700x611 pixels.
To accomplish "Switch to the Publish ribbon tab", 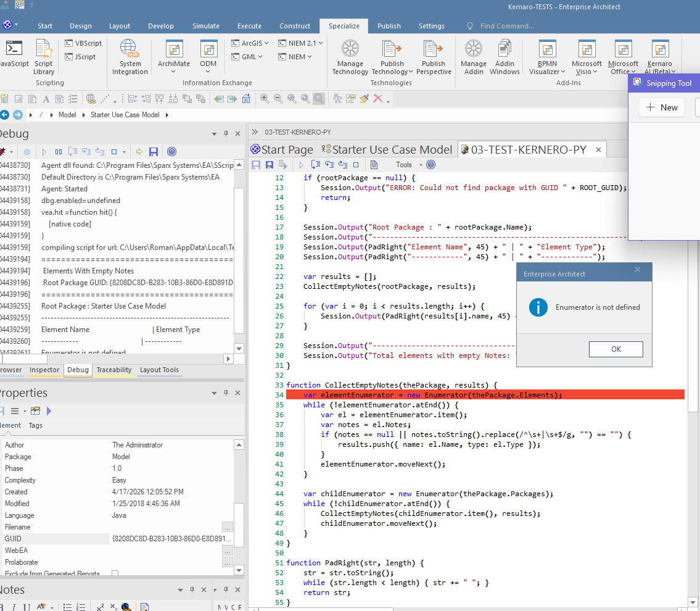I will coord(389,26).
